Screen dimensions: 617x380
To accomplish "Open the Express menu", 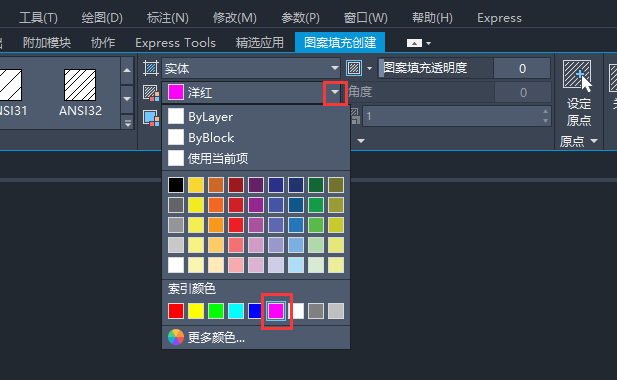I will [x=499, y=18].
